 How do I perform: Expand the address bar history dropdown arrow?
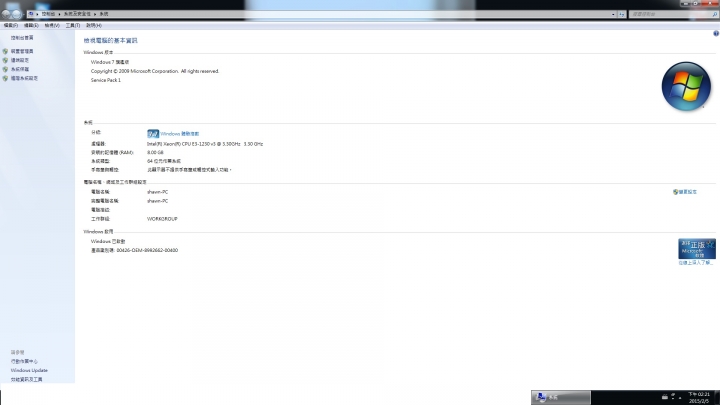click(x=613, y=14)
